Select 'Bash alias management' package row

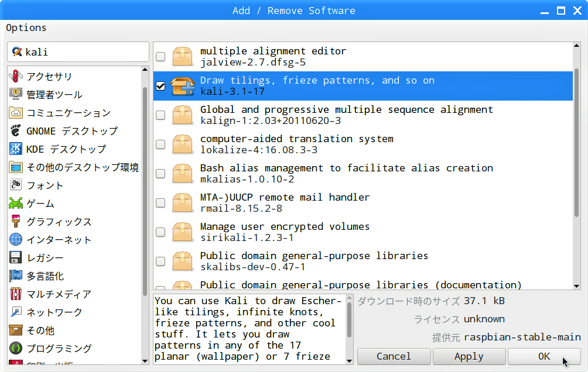point(363,174)
